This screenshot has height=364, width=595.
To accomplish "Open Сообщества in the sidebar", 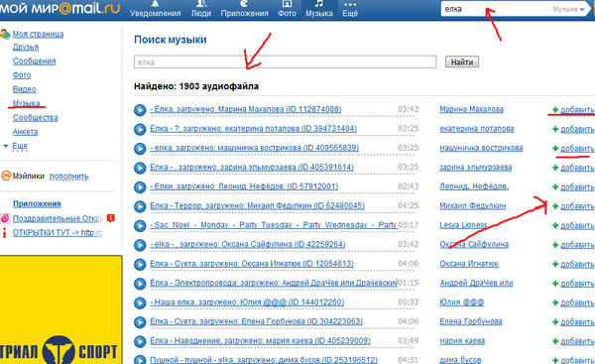I will tap(36, 118).
